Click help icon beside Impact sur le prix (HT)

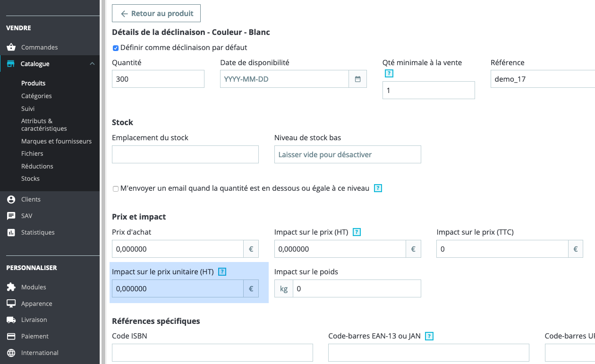tap(357, 232)
